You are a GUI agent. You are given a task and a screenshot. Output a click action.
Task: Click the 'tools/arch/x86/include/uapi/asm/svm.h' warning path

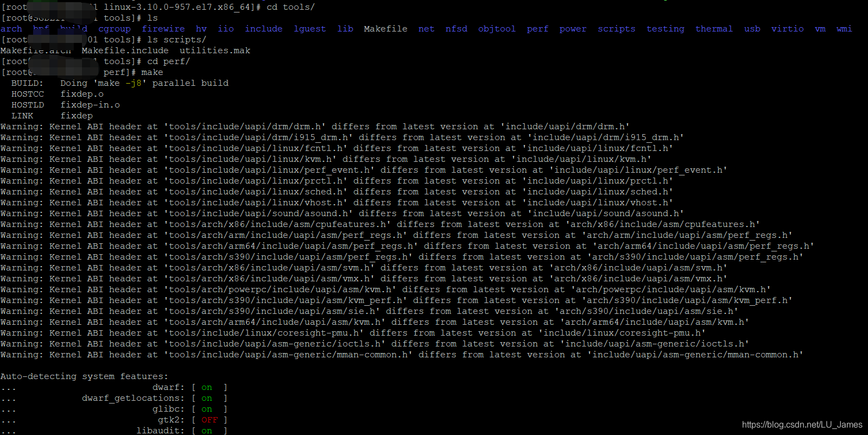269,268
